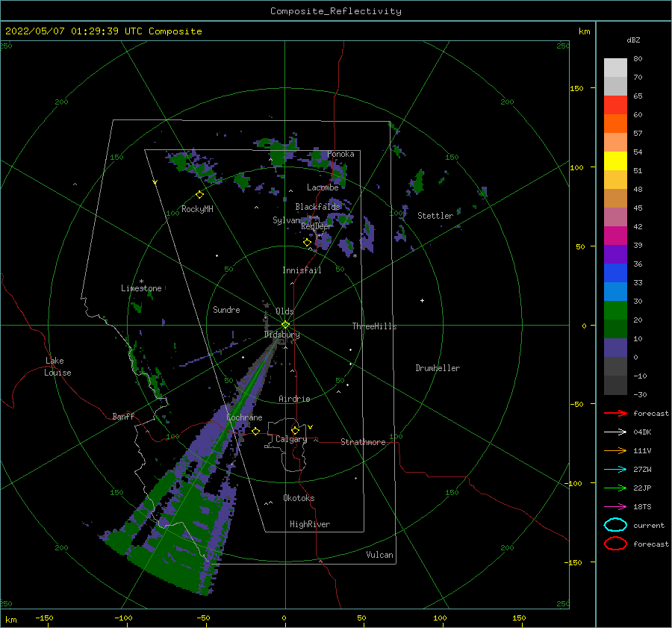Click the Sylvan label west of RedDeer

click(x=286, y=220)
